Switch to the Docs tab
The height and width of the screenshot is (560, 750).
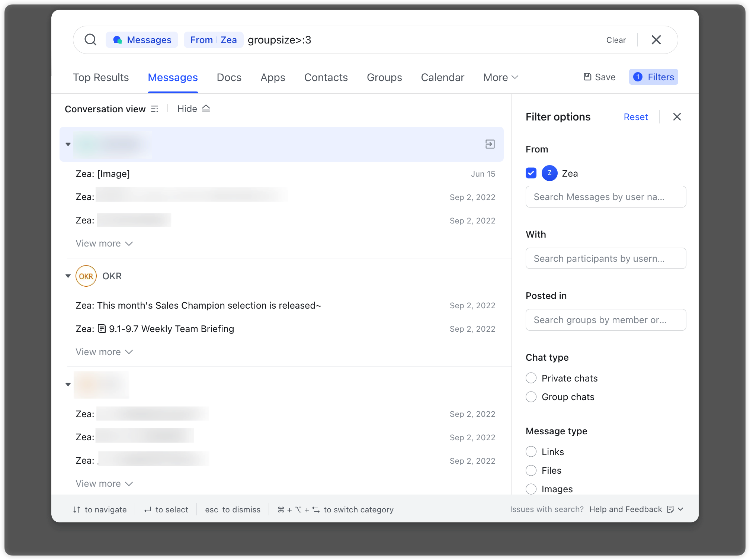(230, 77)
